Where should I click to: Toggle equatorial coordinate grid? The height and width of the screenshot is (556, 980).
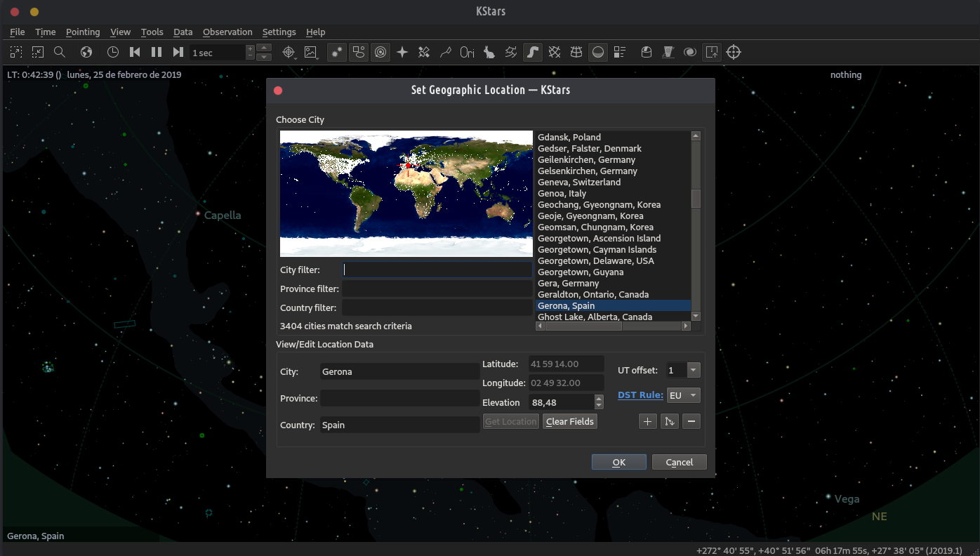click(x=555, y=52)
